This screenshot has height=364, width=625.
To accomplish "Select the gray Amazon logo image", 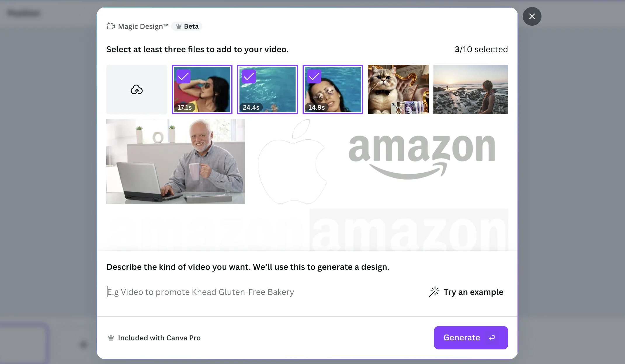I will [x=422, y=161].
